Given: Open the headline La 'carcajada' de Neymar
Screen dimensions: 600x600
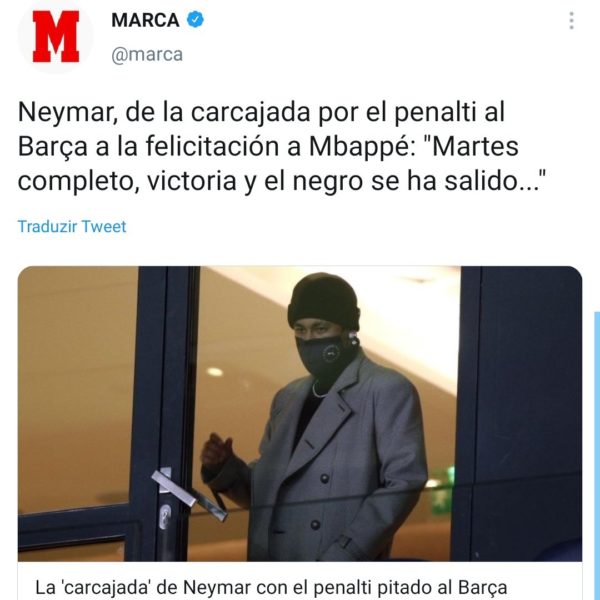Looking at the screenshot, I should tap(271, 587).
